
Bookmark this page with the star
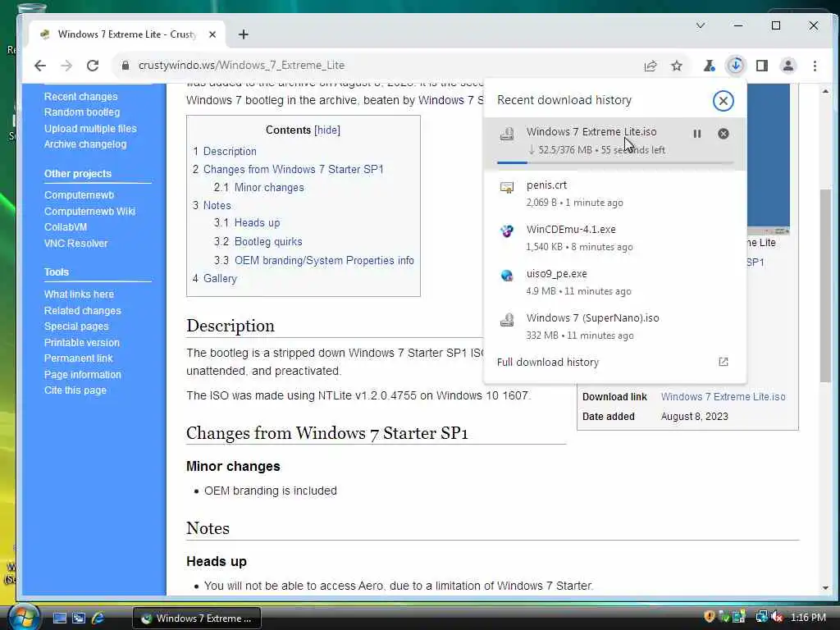click(x=677, y=66)
